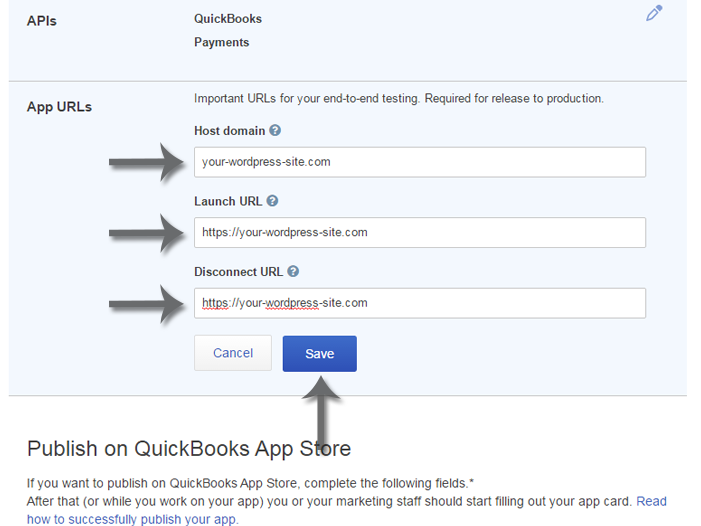Click the question mark beside Disconnect URL
701x526 pixels.
pyautogui.click(x=292, y=271)
